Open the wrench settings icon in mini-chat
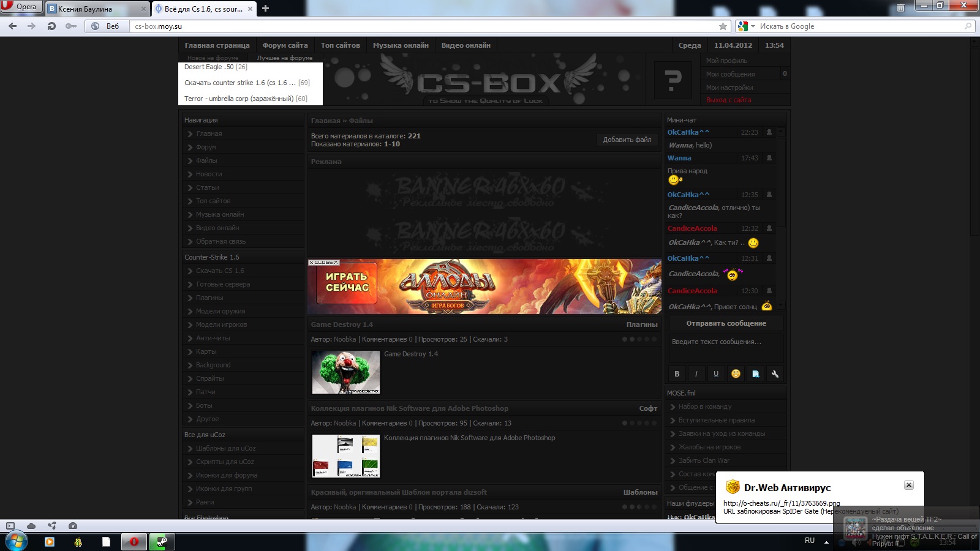 (x=775, y=374)
